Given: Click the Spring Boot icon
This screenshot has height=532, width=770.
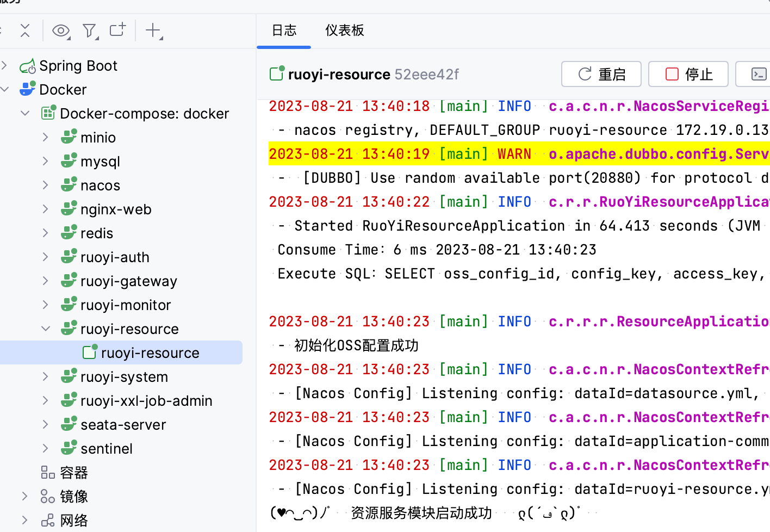Looking at the screenshot, I should pos(27,66).
